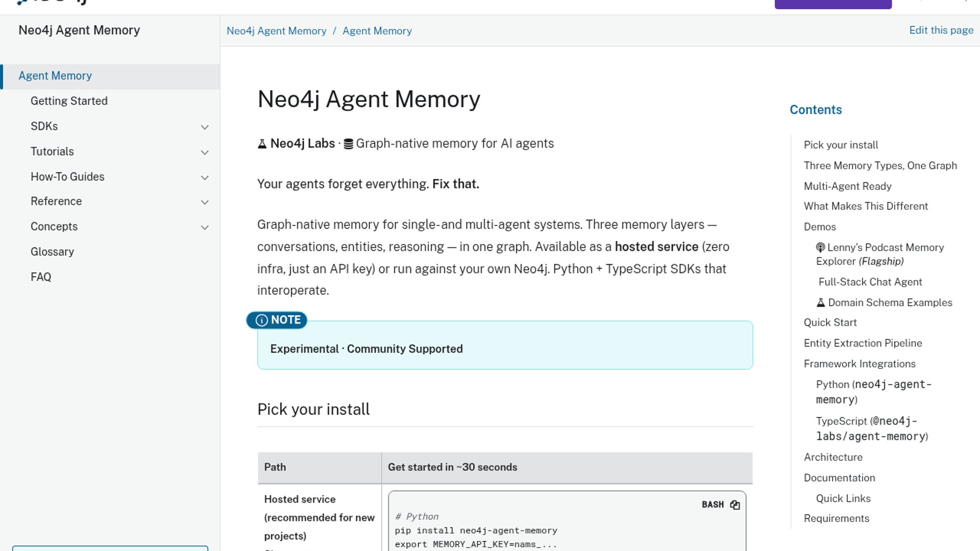Screen dimensions: 980x551
Task: Open the SDKs sidebar entry
Action: [x=44, y=127]
